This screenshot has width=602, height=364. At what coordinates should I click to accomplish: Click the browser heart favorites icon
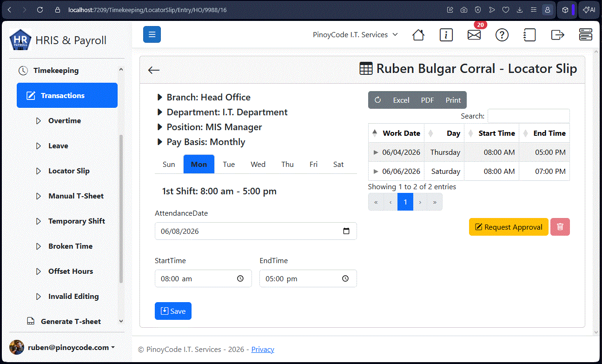click(506, 9)
